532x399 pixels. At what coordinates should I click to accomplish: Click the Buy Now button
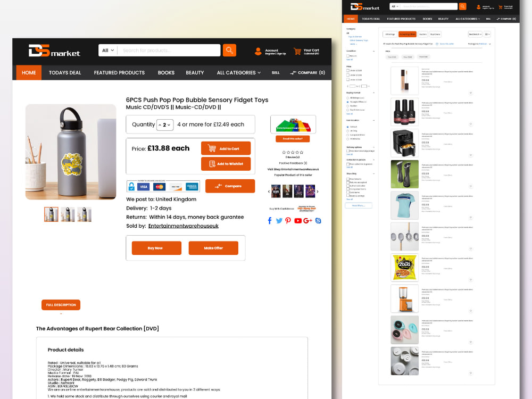pyautogui.click(x=156, y=248)
